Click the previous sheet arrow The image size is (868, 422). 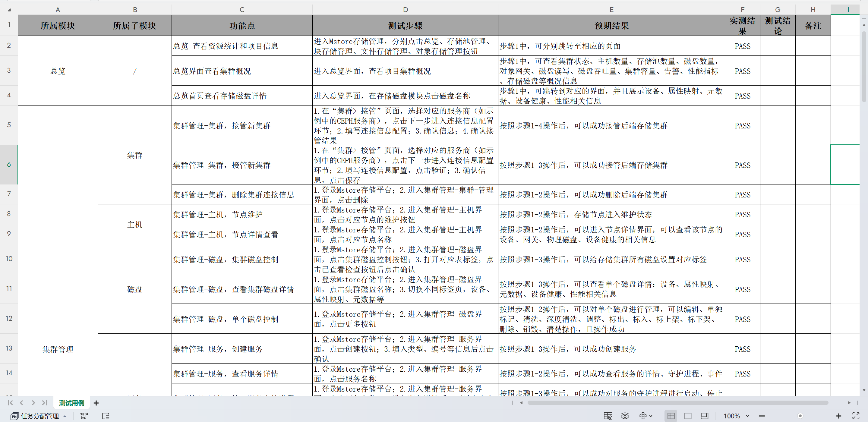22,403
